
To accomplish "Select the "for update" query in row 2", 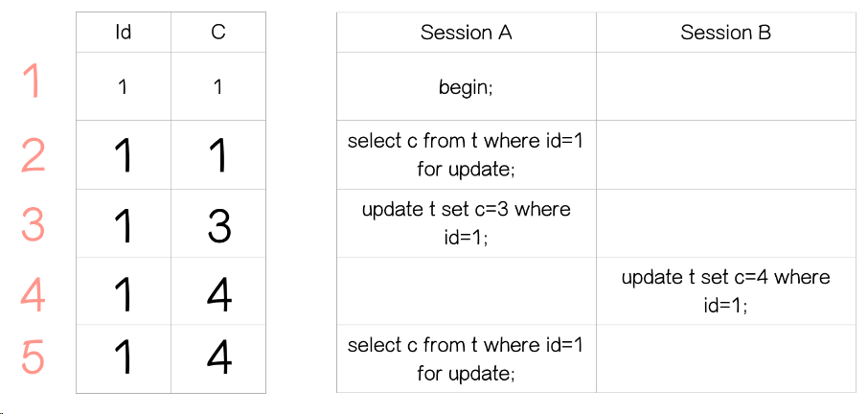I will (466, 155).
